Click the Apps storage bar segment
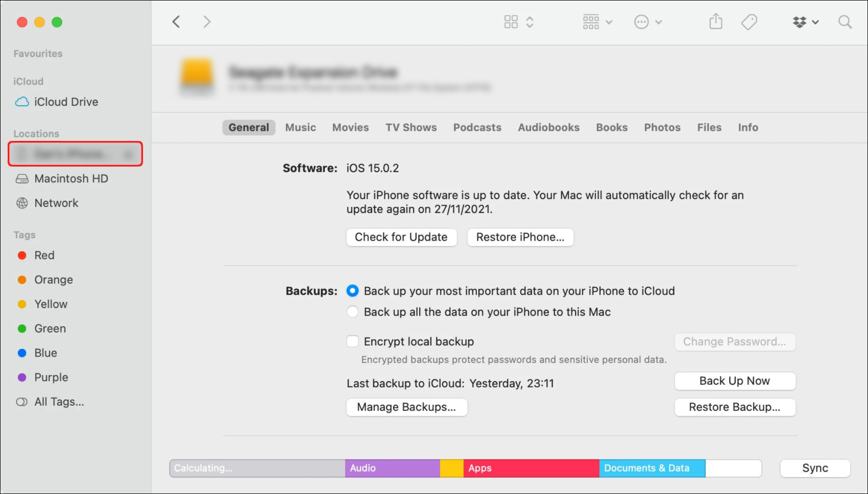The width and height of the screenshot is (868, 494). (x=531, y=468)
